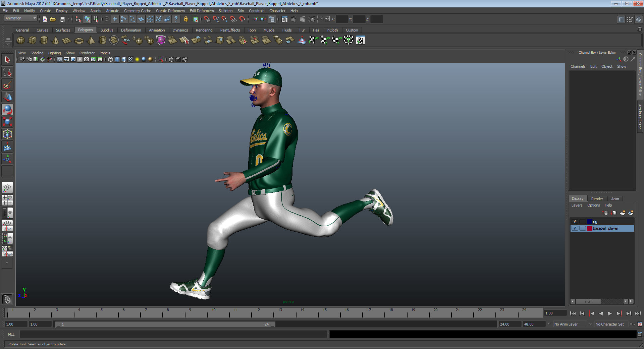The width and height of the screenshot is (644, 349).
Task: Click the New Scene icon
Action: [45, 19]
